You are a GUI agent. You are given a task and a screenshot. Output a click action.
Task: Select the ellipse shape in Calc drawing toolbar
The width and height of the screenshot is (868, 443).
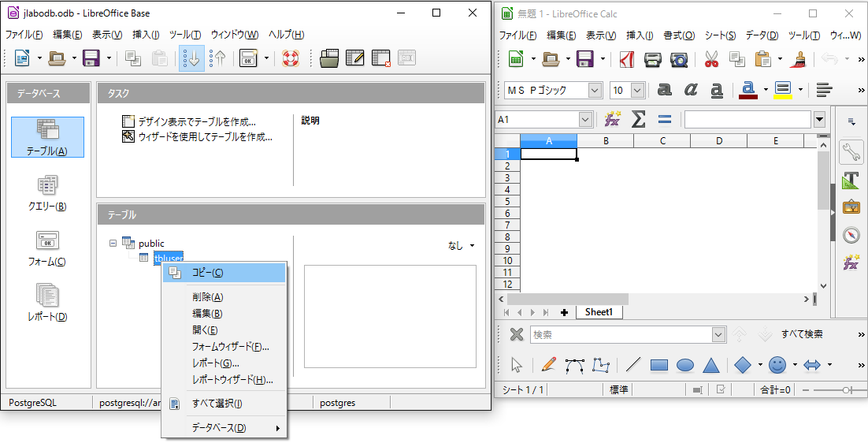pos(684,364)
